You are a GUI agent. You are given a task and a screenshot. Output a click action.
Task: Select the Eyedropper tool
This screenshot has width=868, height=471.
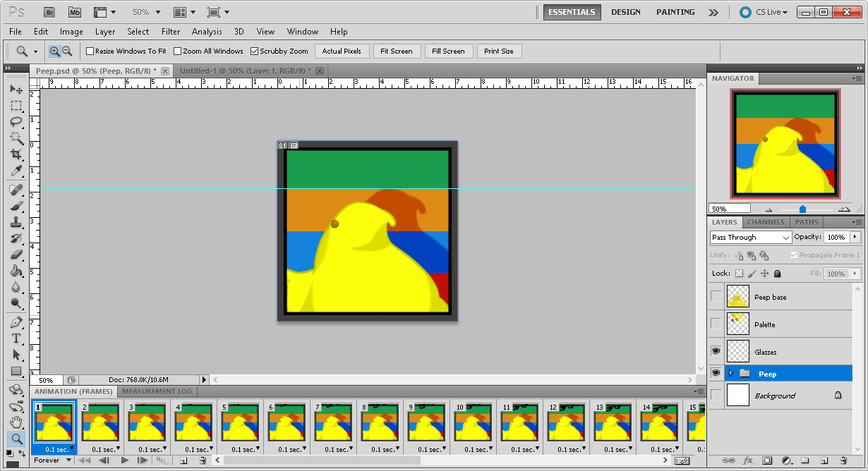(x=16, y=171)
